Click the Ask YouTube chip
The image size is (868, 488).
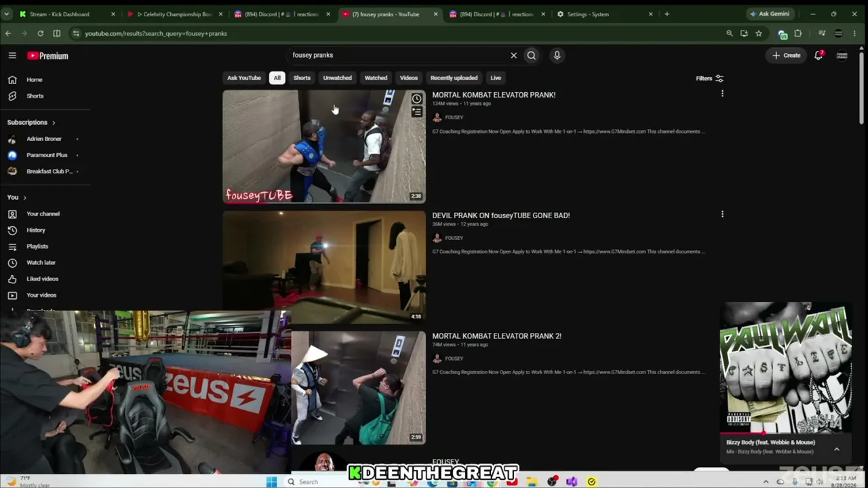click(x=244, y=78)
